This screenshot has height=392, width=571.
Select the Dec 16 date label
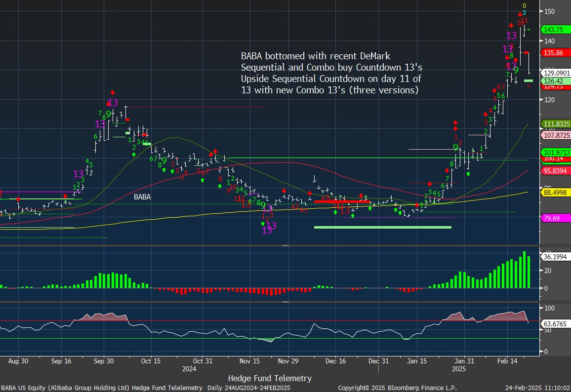point(336,361)
